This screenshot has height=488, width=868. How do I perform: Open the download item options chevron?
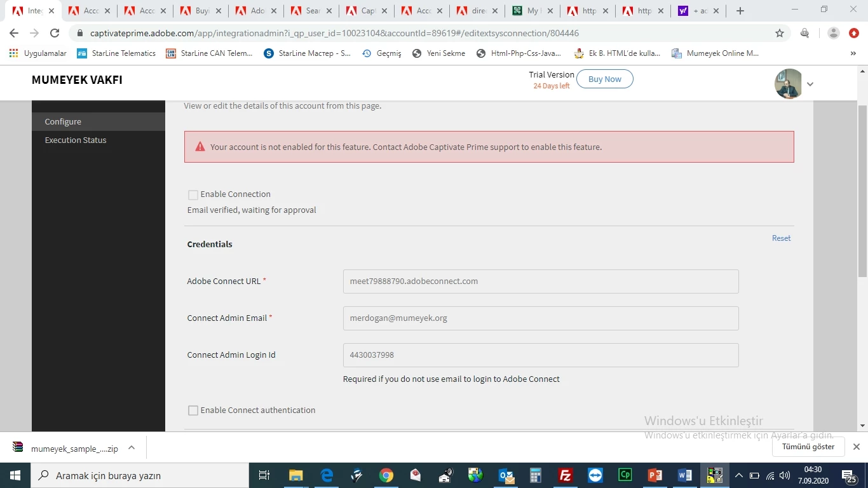tap(132, 447)
